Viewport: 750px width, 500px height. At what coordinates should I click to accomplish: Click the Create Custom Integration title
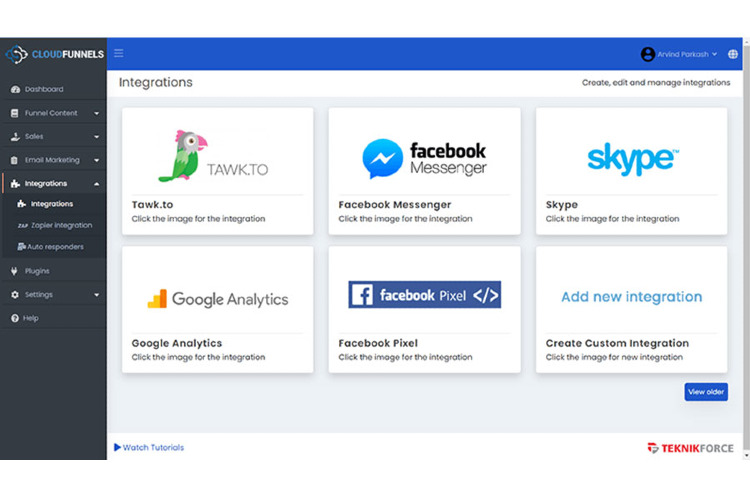(617, 343)
